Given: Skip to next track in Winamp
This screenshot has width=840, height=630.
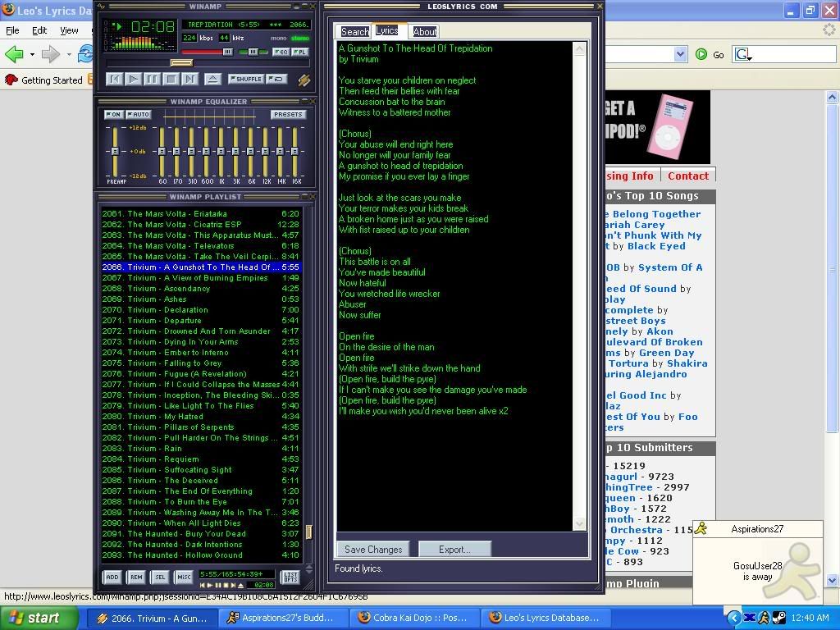Looking at the screenshot, I should [x=189, y=80].
